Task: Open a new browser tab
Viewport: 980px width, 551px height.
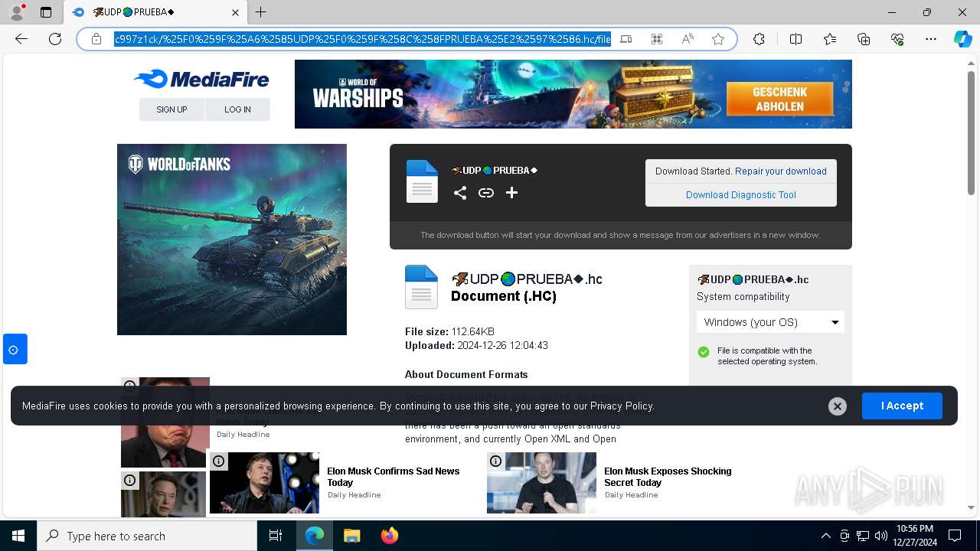Action: pos(261,12)
